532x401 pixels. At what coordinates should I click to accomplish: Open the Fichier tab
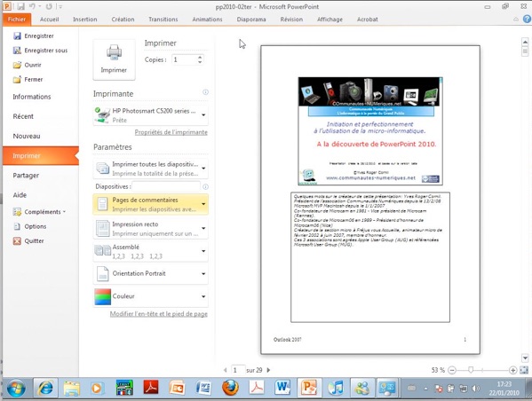click(x=17, y=20)
